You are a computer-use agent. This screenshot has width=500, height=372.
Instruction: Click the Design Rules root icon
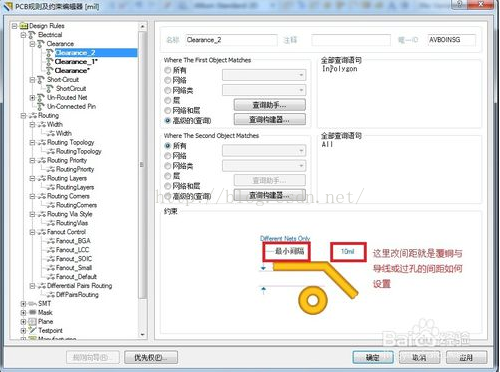[x=23, y=26]
